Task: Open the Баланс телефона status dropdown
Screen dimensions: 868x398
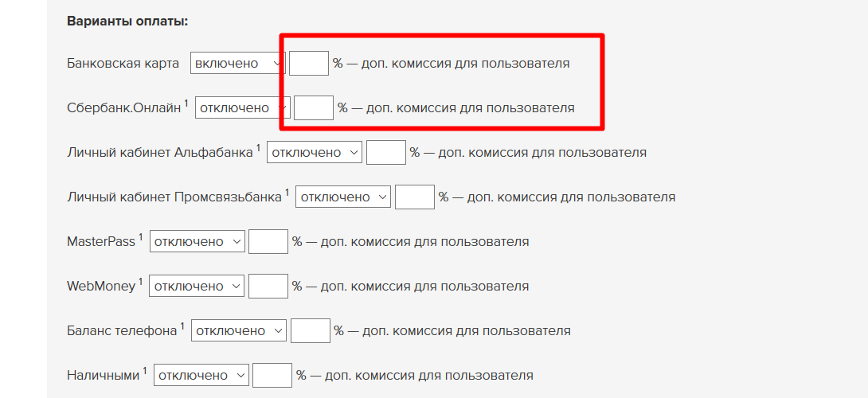Action: click(239, 331)
